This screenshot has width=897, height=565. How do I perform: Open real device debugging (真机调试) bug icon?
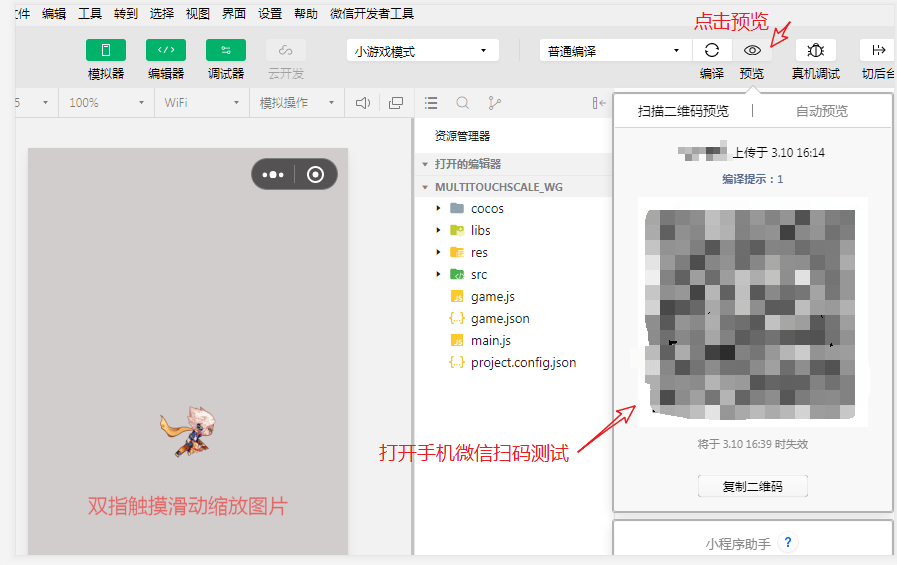(x=815, y=50)
